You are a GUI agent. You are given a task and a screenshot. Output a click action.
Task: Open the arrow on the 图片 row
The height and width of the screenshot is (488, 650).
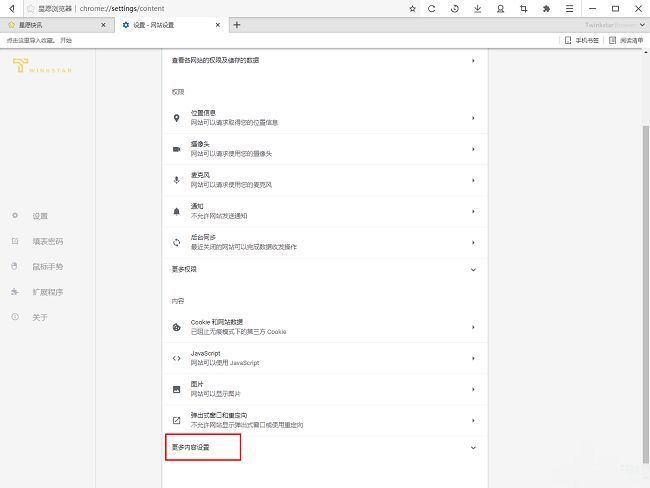[x=473, y=389]
